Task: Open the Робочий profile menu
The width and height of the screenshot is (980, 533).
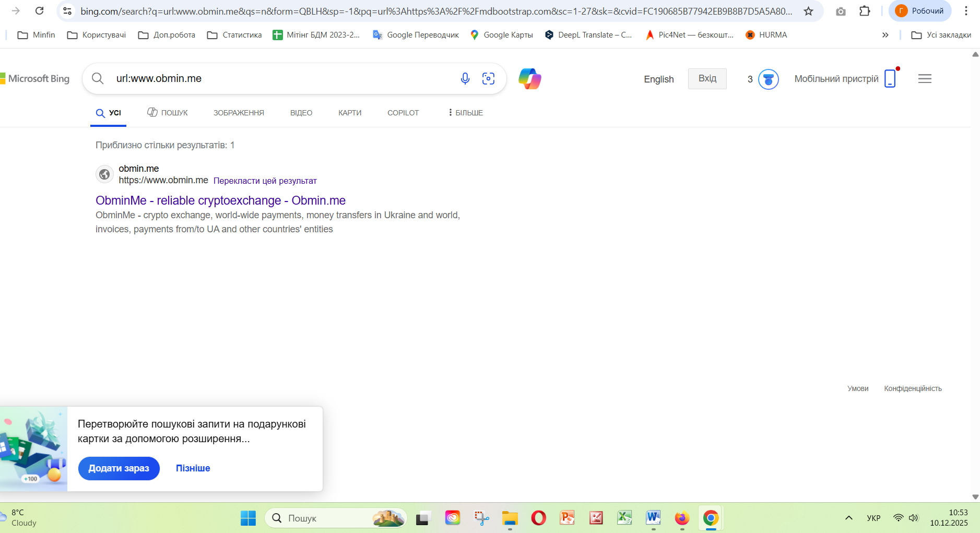Action: pyautogui.click(x=920, y=11)
